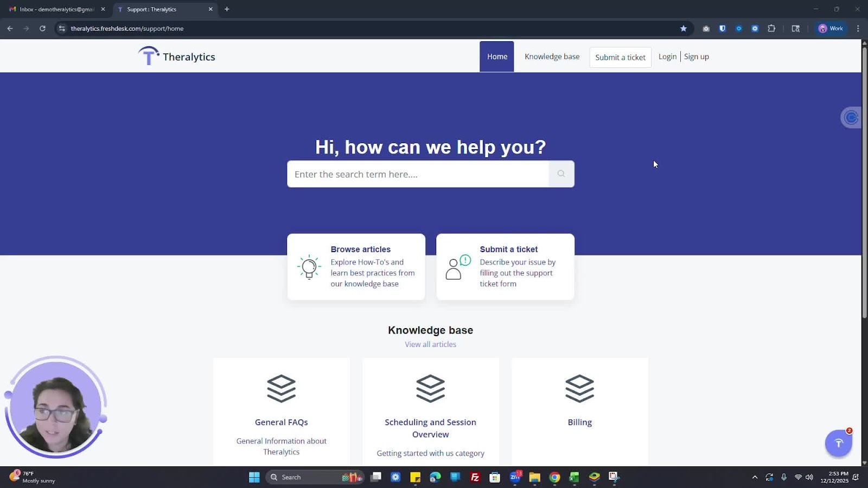Open a new browser tab
The height and width of the screenshot is (488, 868).
coord(227,9)
